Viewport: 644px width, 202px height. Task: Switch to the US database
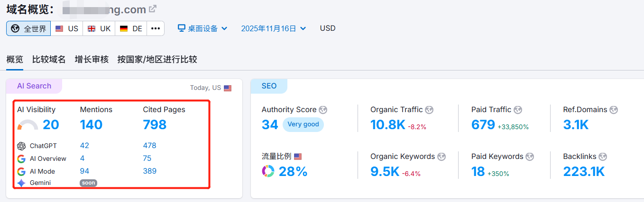[67, 28]
